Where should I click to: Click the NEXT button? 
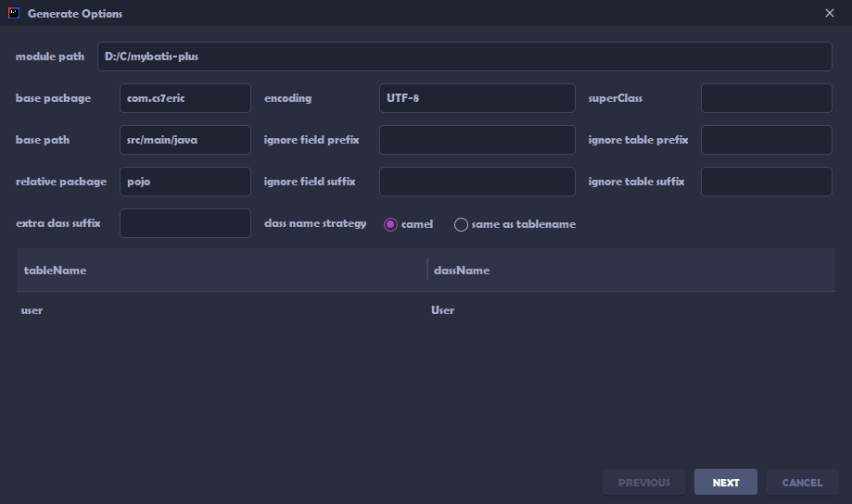click(725, 483)
